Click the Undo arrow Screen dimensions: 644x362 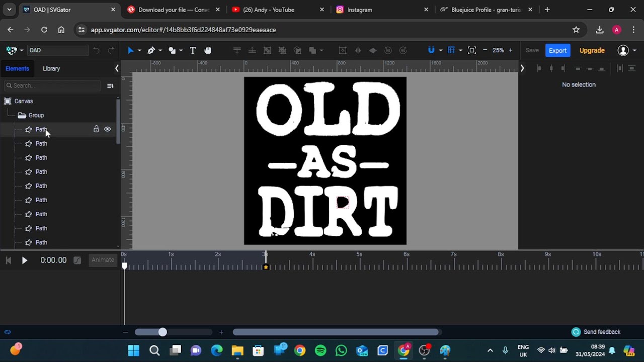(96, 50)
